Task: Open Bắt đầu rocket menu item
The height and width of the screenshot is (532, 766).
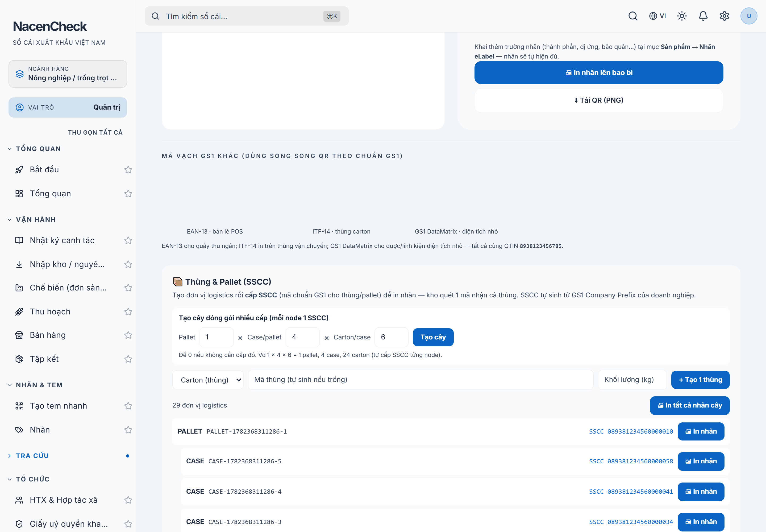Action: pos(67,170)
